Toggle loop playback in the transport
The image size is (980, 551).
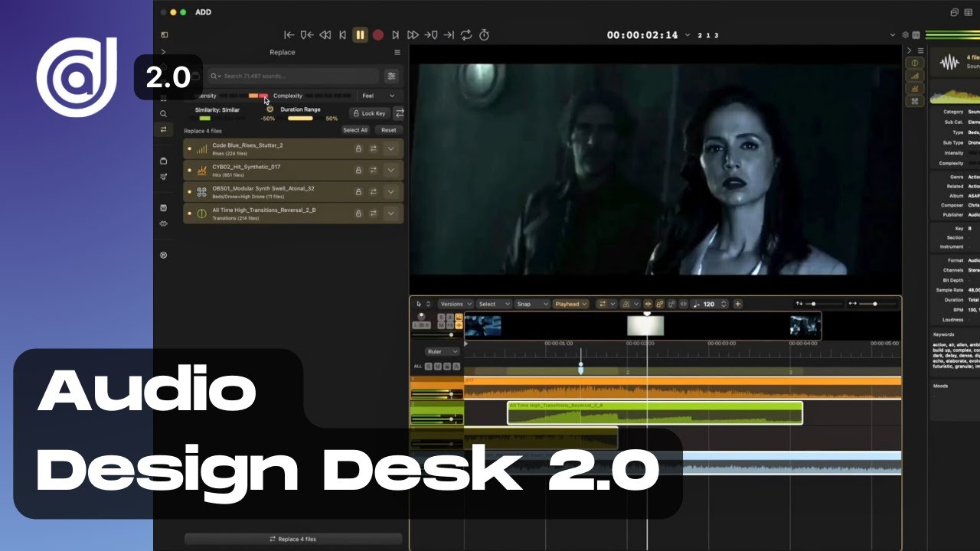(x=466, y=35)
